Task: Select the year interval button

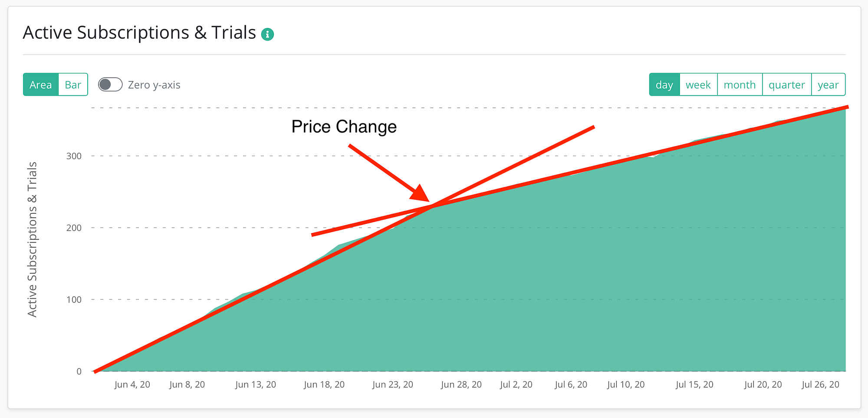Action: point(828,85)
